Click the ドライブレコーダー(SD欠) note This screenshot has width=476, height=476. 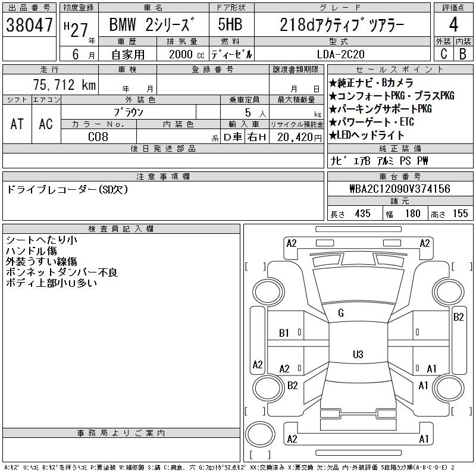click(67, 190)
